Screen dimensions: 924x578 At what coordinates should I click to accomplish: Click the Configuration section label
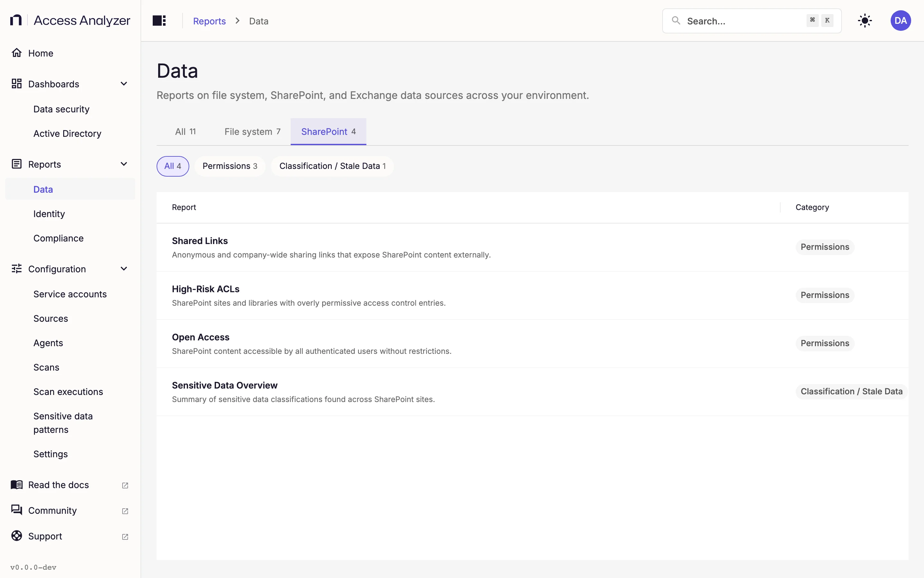pos(57,269)
